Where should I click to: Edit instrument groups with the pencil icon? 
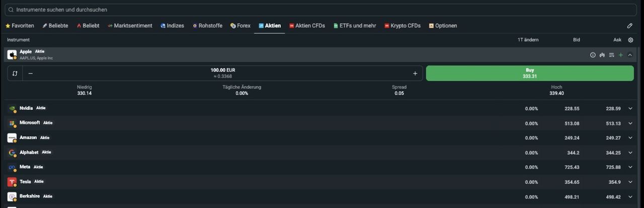click(630, 26)
